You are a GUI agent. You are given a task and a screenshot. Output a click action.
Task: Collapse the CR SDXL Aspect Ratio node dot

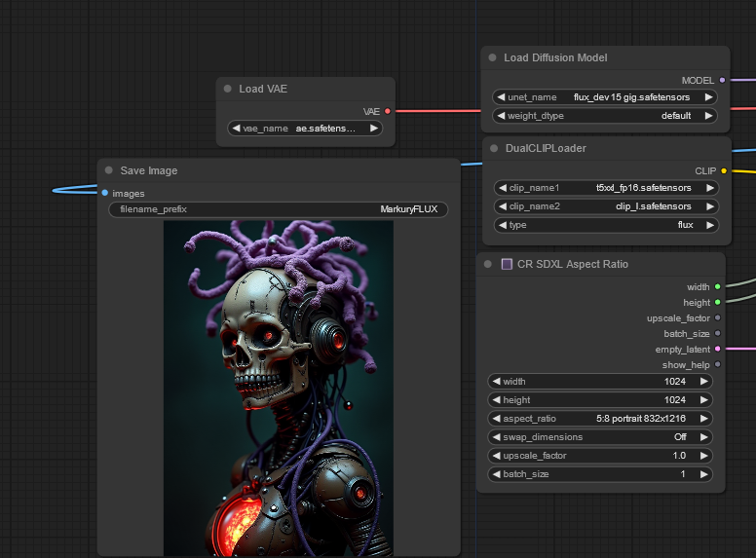coord(488,265)
